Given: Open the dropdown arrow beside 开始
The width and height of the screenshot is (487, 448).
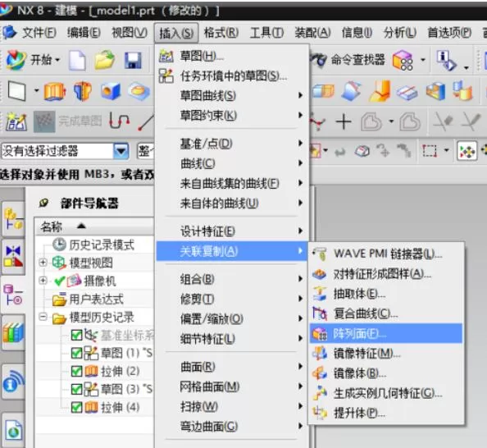Looking at the screenshot, I should pos(57,59).
